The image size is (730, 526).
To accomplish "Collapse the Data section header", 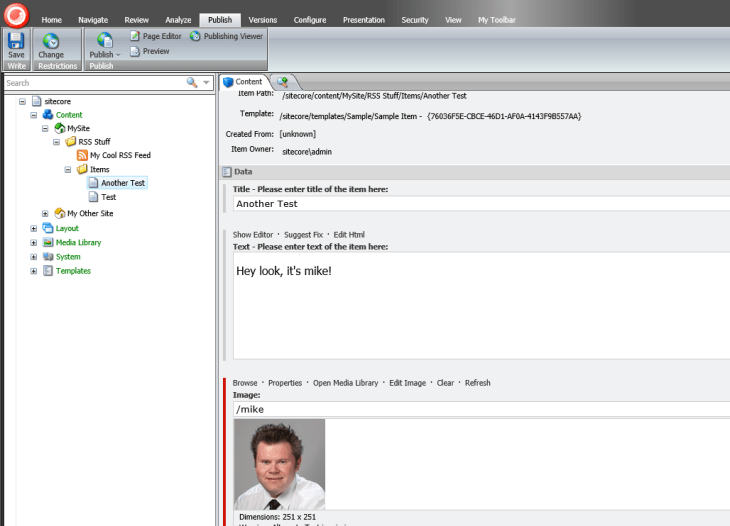I will pos(227,172).
